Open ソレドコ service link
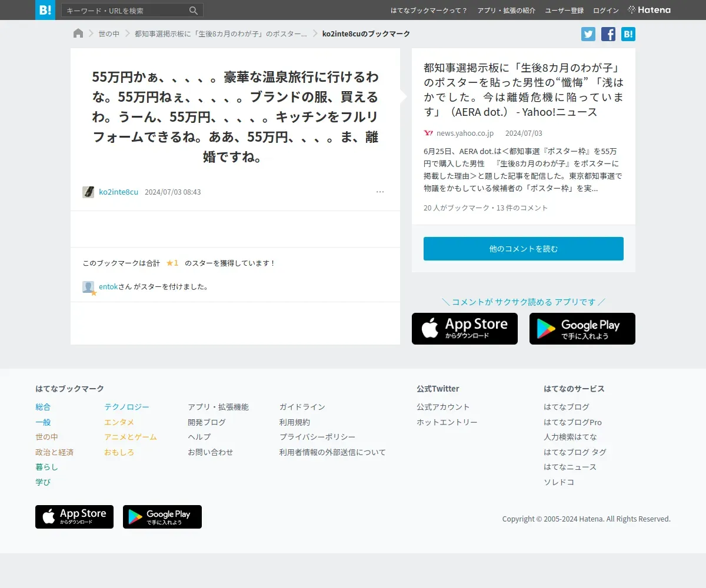Screen dimensions: 706x588 coord(559,482)
